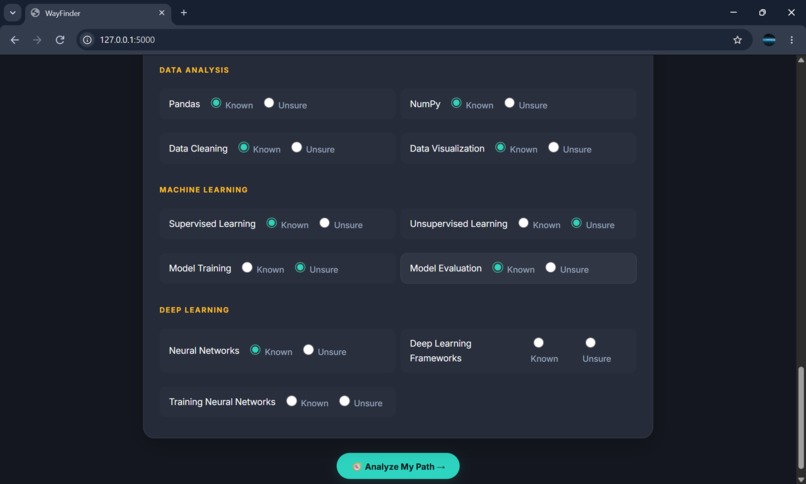Mark NumPy as Known
Viewport: 806px width, 484px height.
coord(456,103)
